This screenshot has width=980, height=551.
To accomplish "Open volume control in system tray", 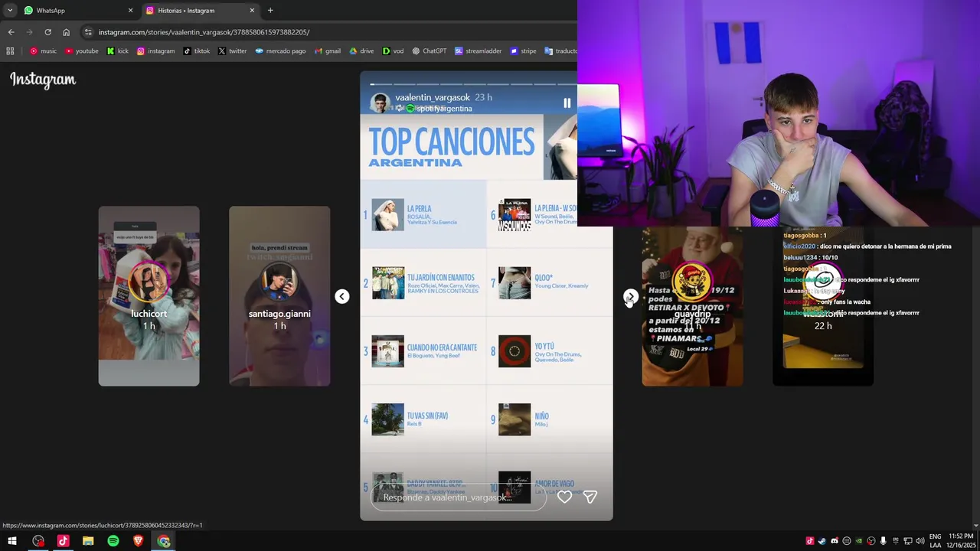I will (x=920, y=541).
